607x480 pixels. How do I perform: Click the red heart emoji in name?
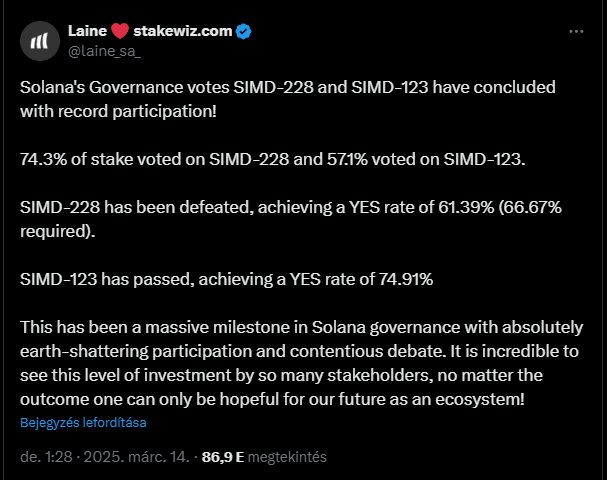point(120,31)
